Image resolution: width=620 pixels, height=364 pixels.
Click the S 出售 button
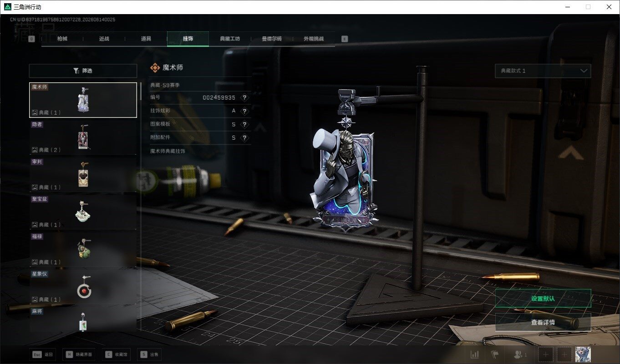click(x=150, y=354)
